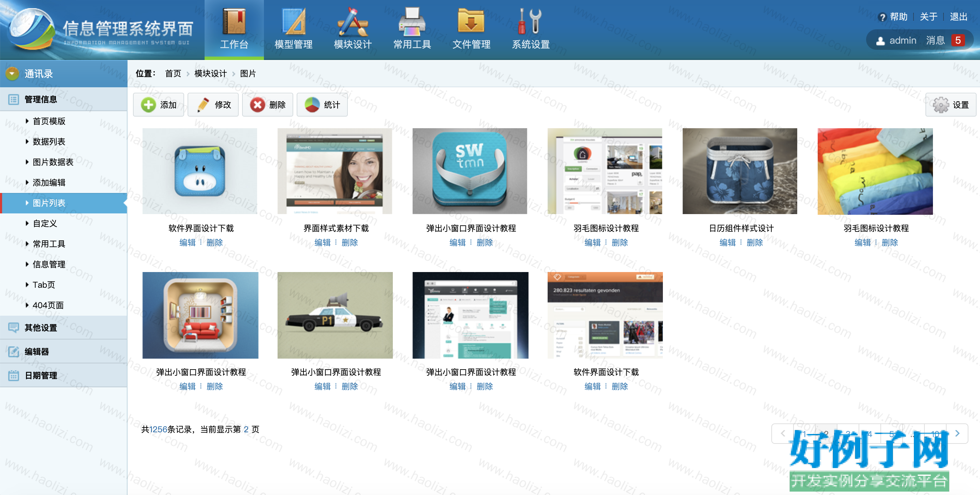
Task: Expand 其他设置 menu group
Action: 63,328
